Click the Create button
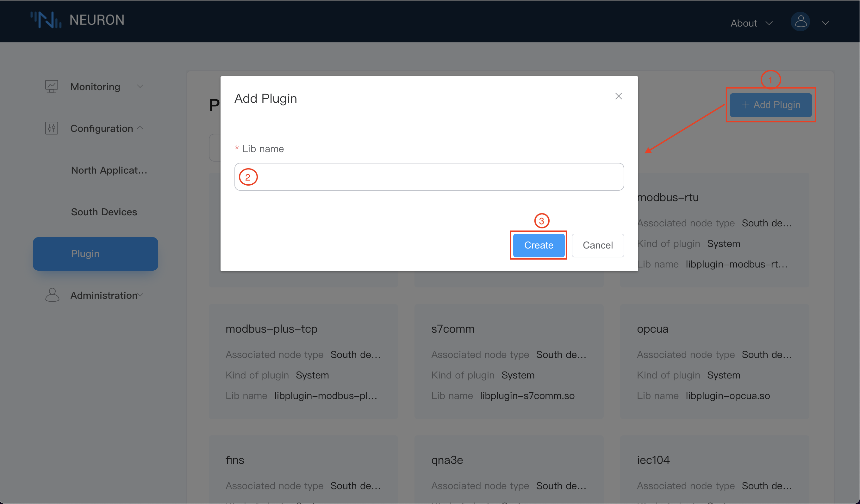Screen dimensions: 860x504 (539, 245)
